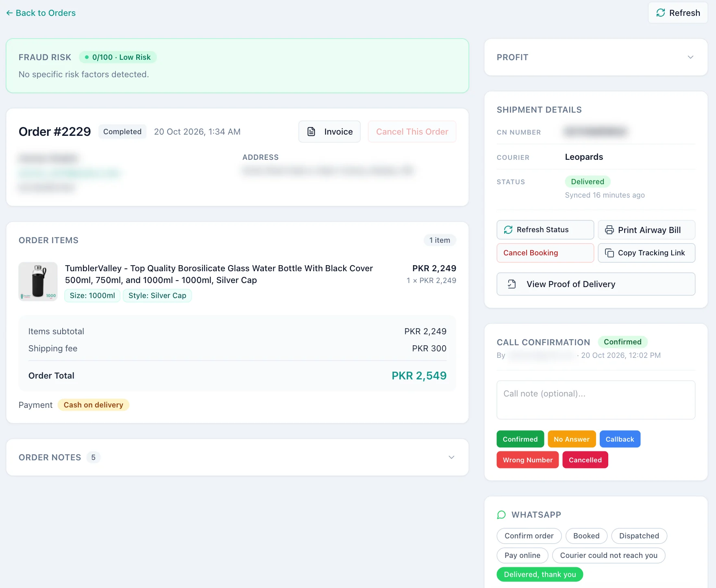716x588 pixels.
Task: Mark call as Wrong Number
Action: tap(527, 460)
